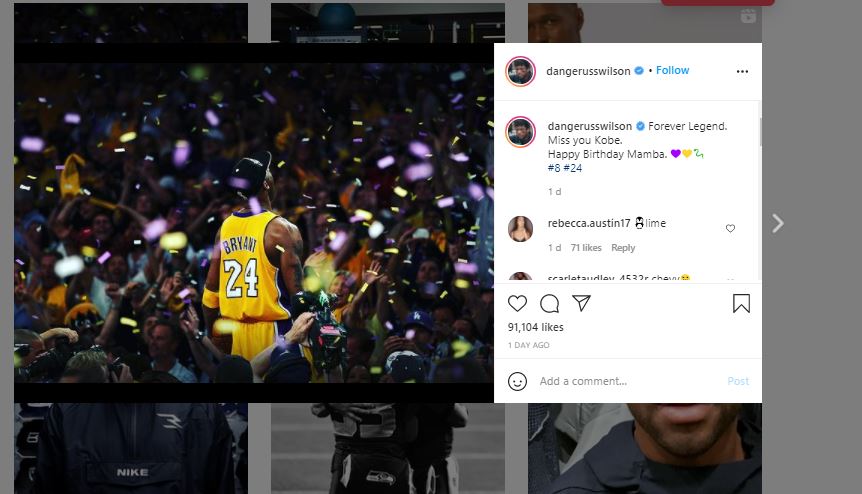Open the reels video thumbnail at top right
Screen dimensions: 862x494
[645, 23]
